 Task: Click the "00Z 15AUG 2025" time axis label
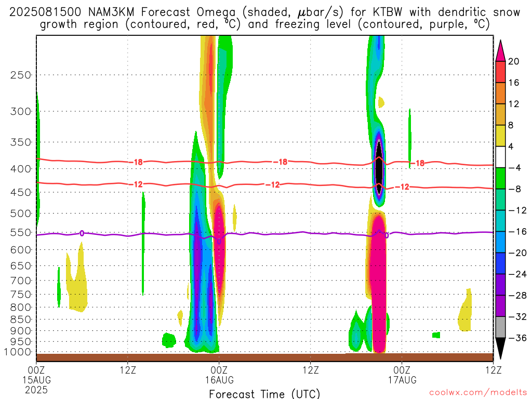tap(36, 380)
